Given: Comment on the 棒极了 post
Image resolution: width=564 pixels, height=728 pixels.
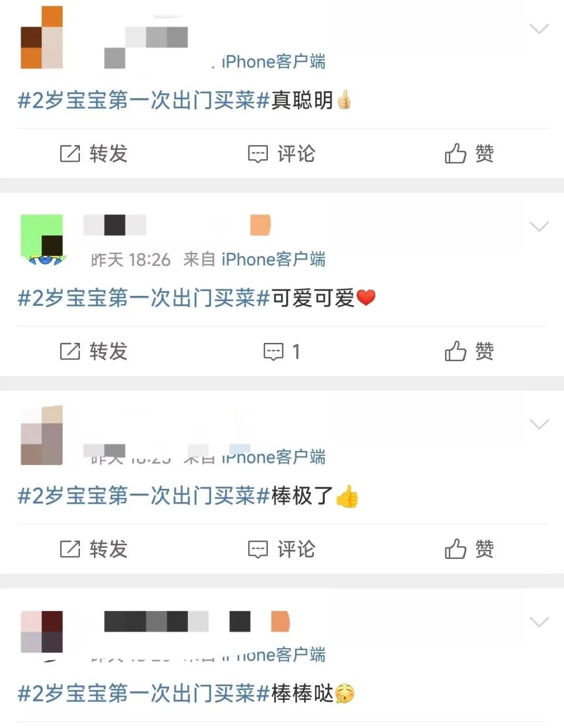Looking at the screenshot, I should pyautogui.click(x=281, y=549).
